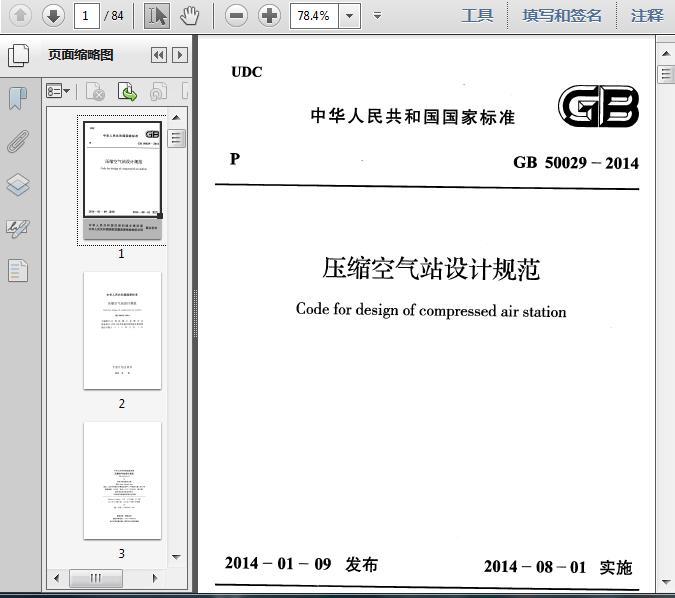Click the page thumbnails panel icon
675x598 pixels.
pos(19,55)
